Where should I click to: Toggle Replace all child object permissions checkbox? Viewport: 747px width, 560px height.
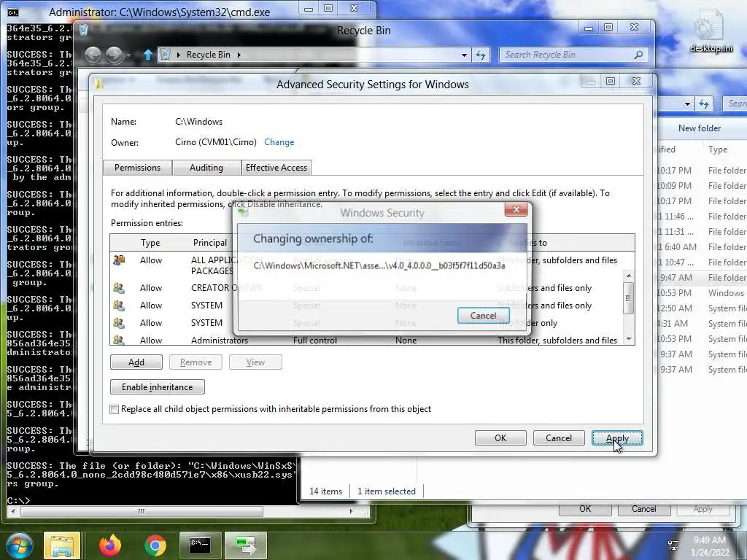(115, 410)
